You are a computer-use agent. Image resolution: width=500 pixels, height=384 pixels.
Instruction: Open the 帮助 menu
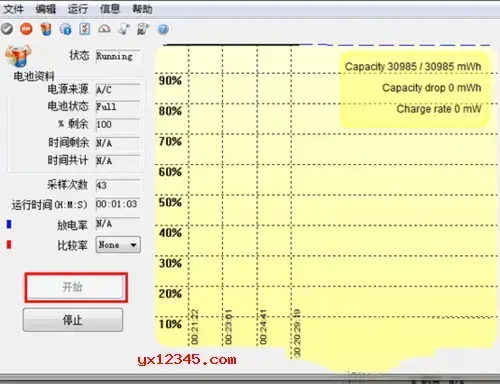click(x=142, y=9)
